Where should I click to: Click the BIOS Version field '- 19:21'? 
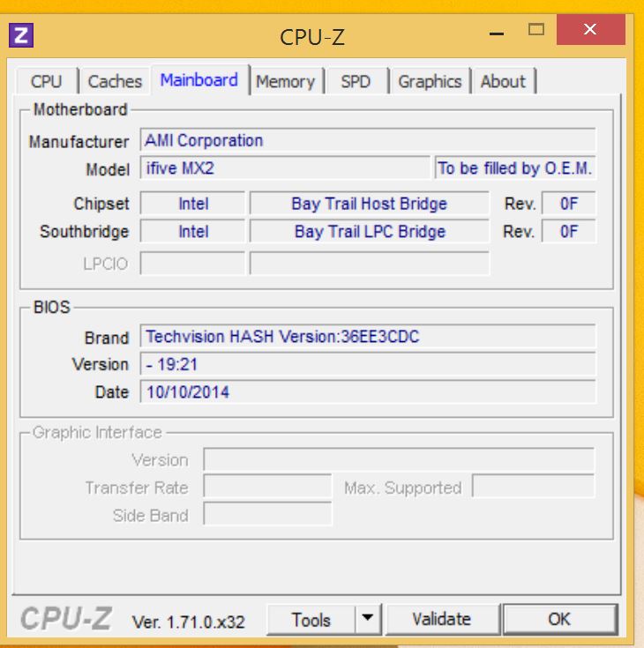[368, 364]
